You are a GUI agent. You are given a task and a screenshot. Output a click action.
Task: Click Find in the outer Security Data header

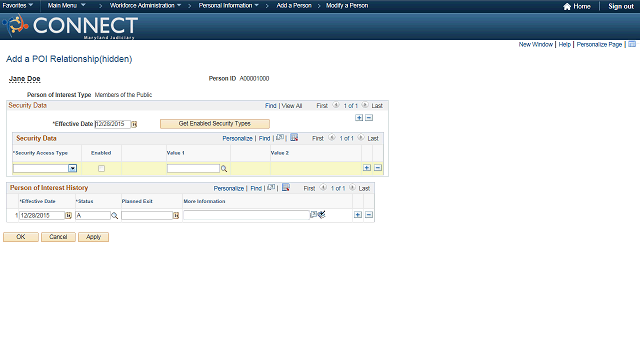[271, 106]
